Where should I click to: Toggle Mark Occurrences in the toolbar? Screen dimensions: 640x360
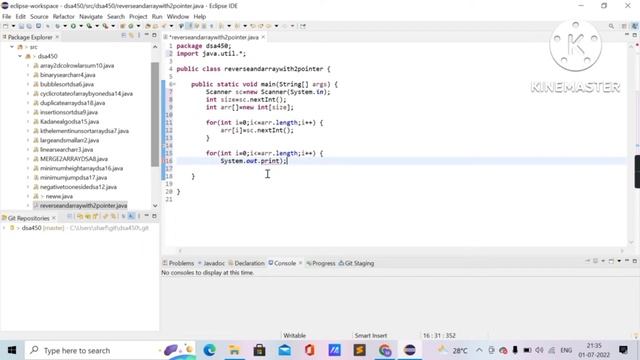coord(190,26)
